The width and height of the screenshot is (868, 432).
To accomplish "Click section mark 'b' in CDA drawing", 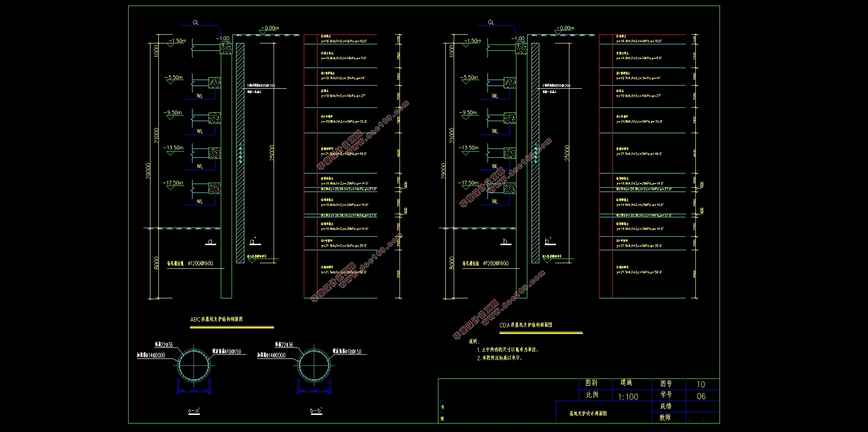I will point(506,241).
